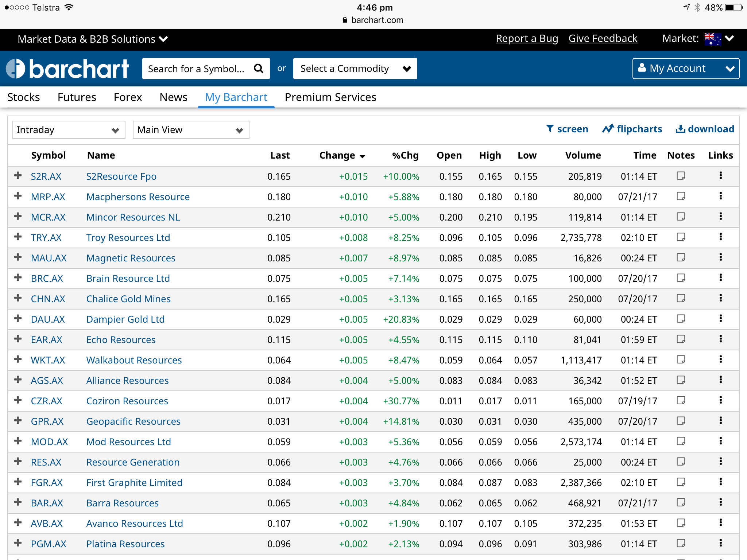
Task: Expand the My Account menu
Action: (x=686, y=69)
